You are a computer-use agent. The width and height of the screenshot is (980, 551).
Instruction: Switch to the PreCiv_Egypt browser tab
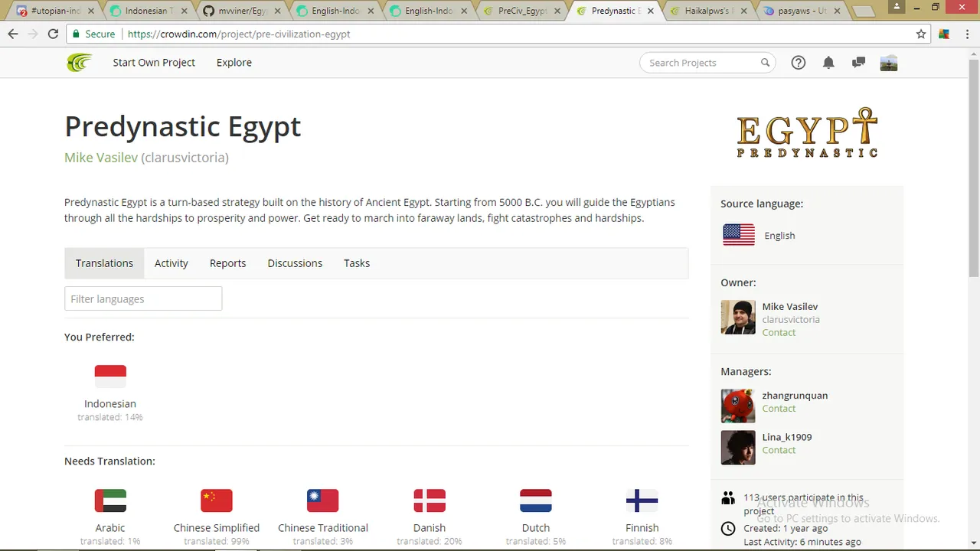[522, 11]
